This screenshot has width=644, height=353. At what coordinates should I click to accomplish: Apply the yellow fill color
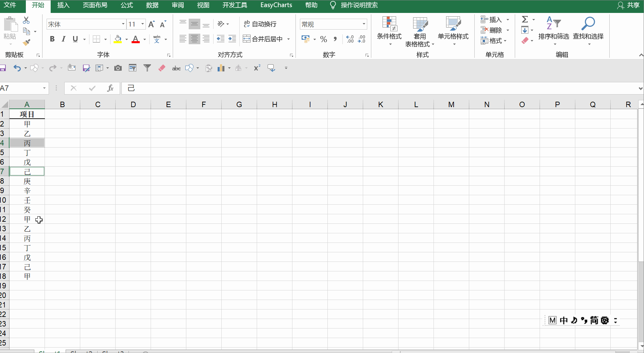(118, 39)
